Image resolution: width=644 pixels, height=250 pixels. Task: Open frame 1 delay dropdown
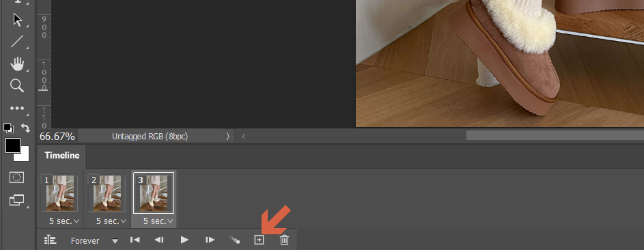click(64, 221)
